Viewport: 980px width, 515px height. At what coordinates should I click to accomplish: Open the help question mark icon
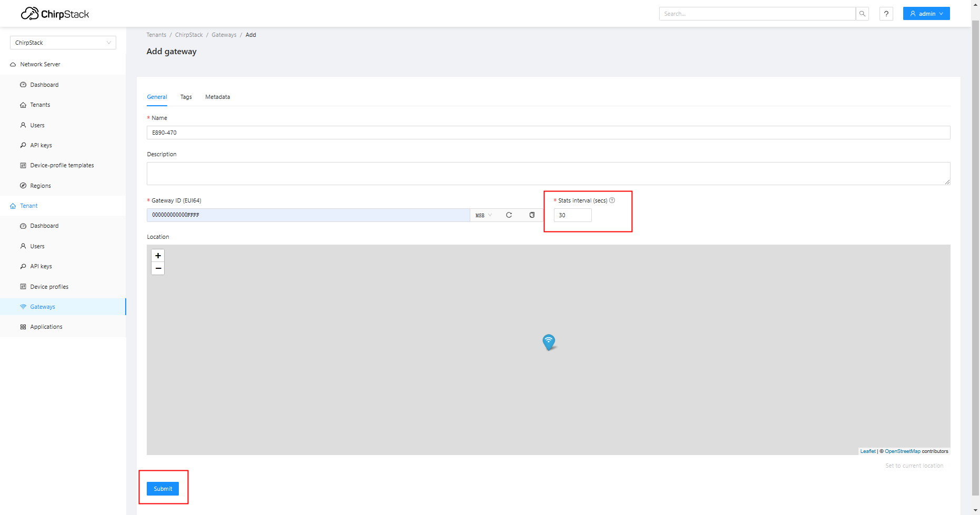[886, 14]
